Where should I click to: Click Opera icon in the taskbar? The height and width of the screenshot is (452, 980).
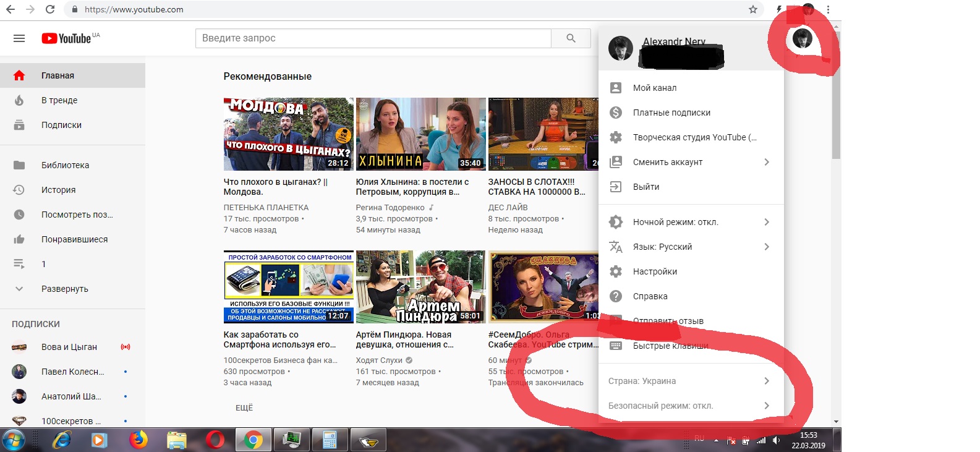tap(215, 440)
